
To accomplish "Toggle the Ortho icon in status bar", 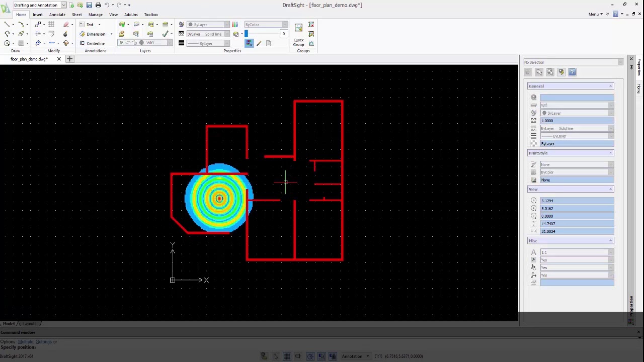I will tap(298, 356).
